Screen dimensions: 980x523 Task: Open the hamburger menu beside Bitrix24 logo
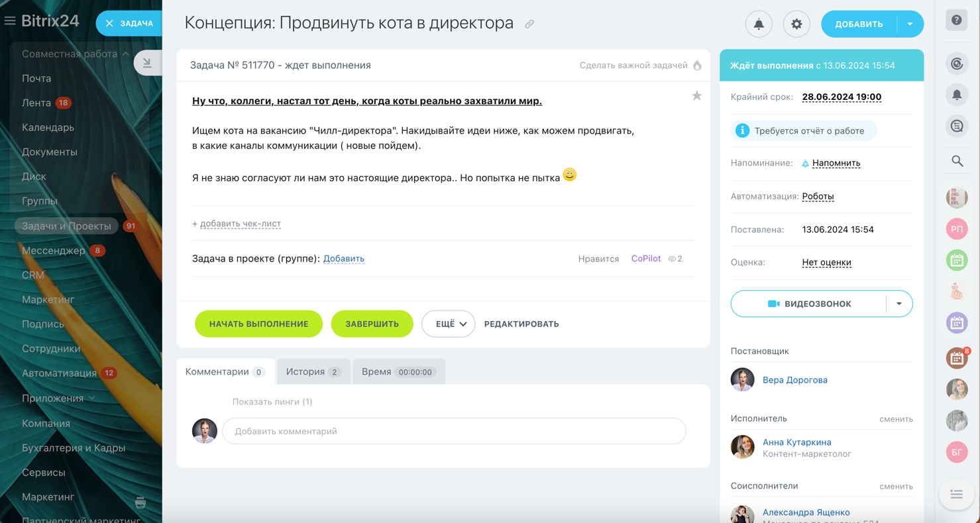coord(10,21)
